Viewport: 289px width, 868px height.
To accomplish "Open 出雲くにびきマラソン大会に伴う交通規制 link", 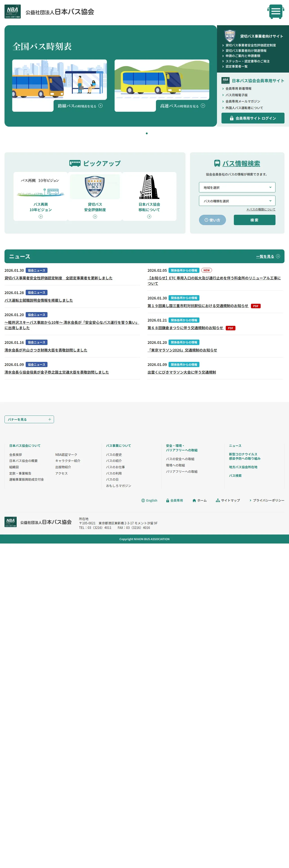I will point(182,372).
